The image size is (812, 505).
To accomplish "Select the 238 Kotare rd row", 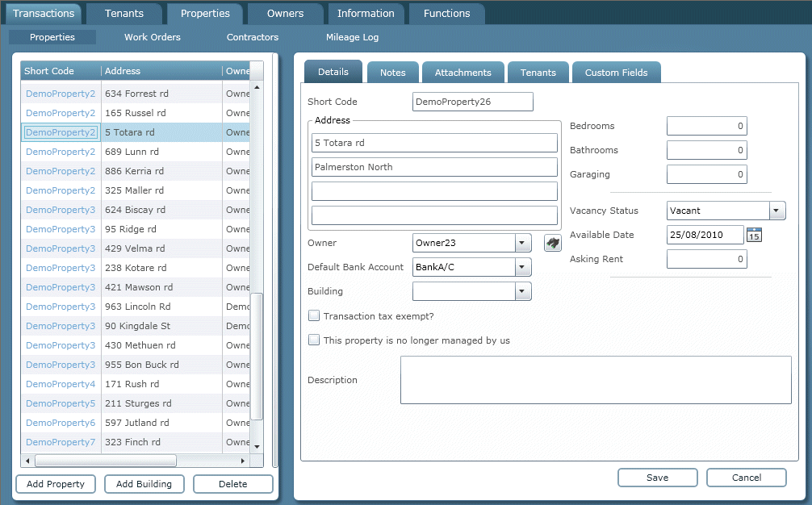I will 136,268.
